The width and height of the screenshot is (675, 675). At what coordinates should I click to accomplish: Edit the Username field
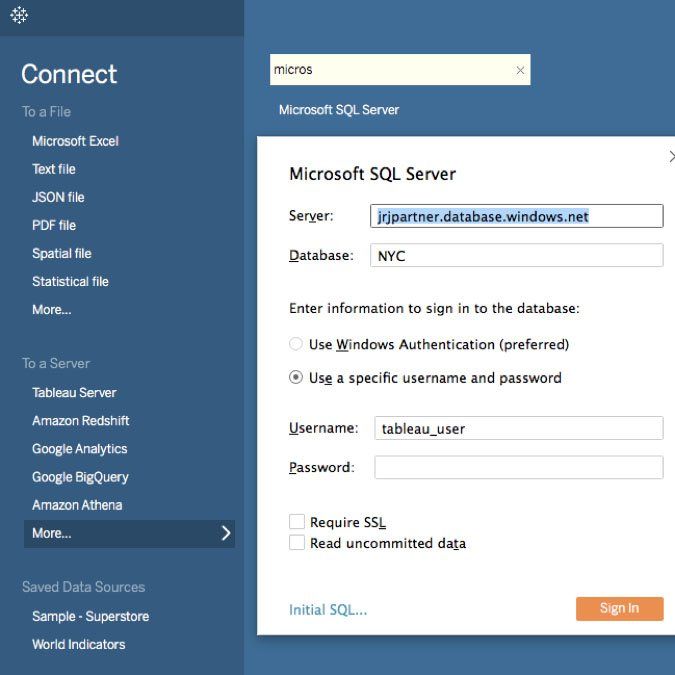[x=518, y=428]
